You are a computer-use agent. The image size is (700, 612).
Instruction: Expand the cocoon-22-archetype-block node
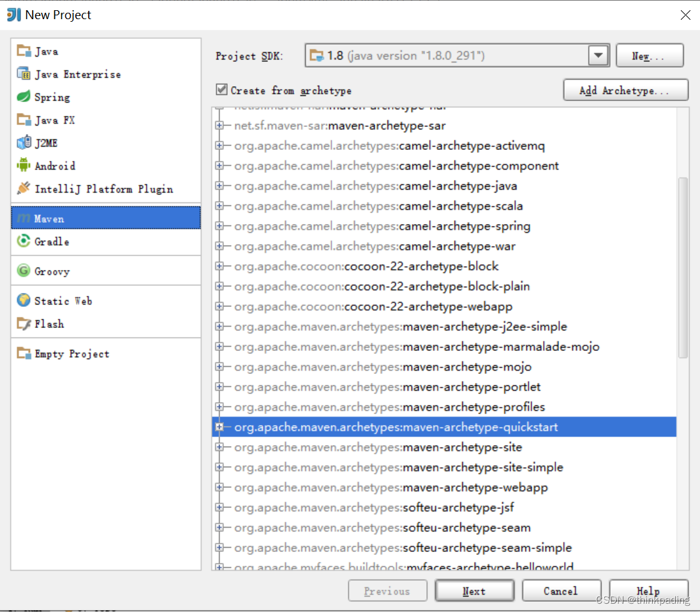pos(220,266)
